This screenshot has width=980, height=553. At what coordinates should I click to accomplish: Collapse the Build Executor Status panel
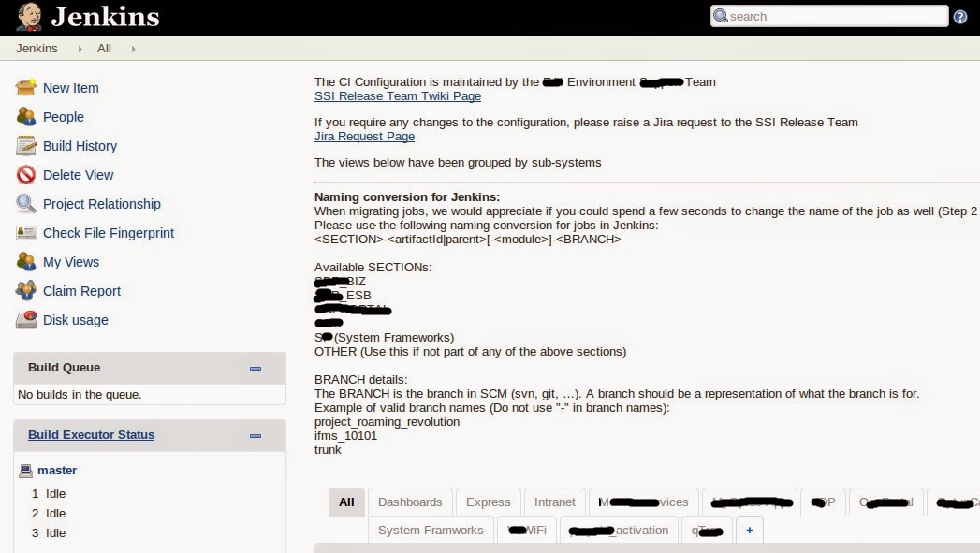tap(255, 435)
